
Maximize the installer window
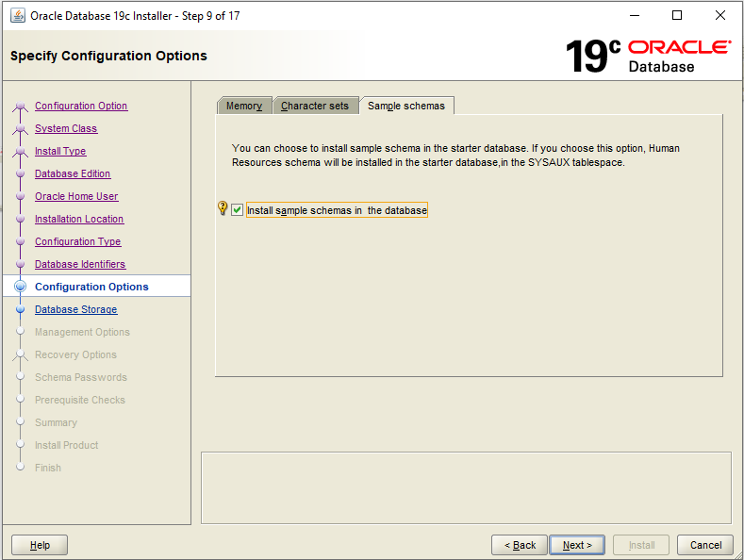click(677, 16)
